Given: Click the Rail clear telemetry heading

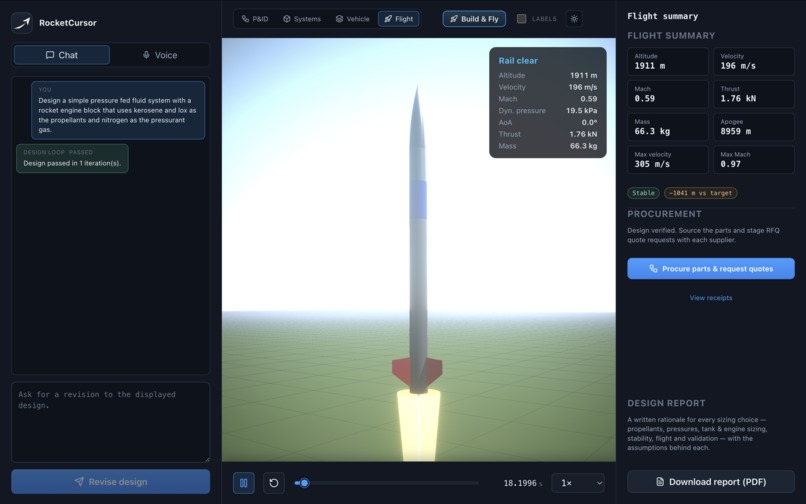Looking at the screenshot, I should [x=518, y=61].
